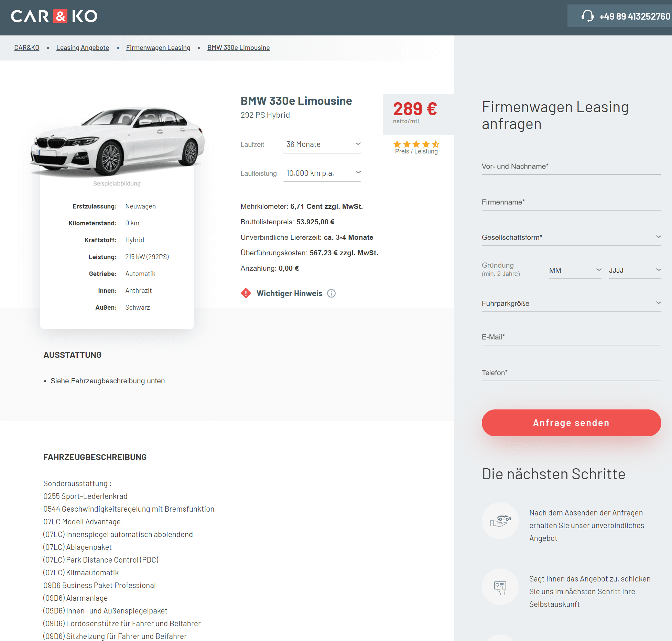672x641 pixels.
Task: Click the 292 PS Hybrid subtitle
Action: pos(265,115)
